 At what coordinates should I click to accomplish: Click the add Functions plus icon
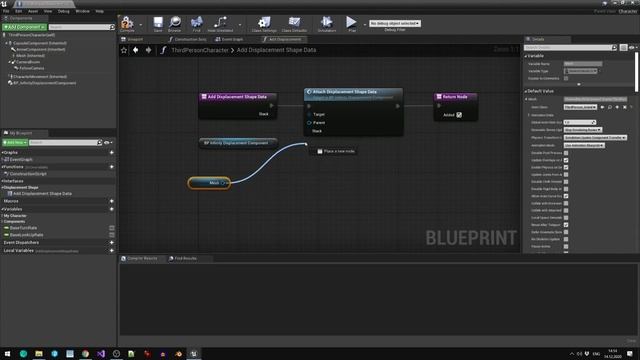(x=111, y=167)
